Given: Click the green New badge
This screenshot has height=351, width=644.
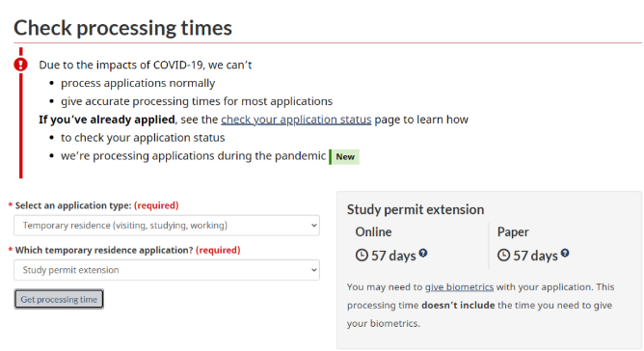Looking at the screenshot, I should (x=344, y=156).
